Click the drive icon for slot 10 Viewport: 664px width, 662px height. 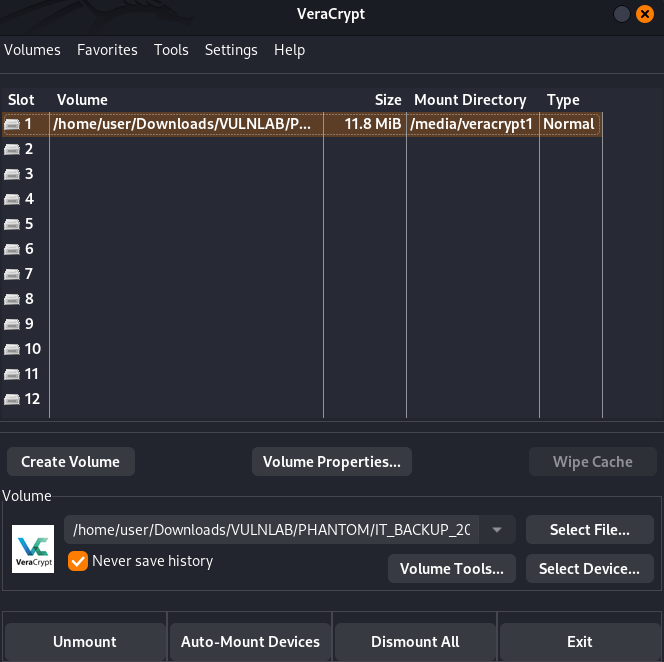point(12,349)
